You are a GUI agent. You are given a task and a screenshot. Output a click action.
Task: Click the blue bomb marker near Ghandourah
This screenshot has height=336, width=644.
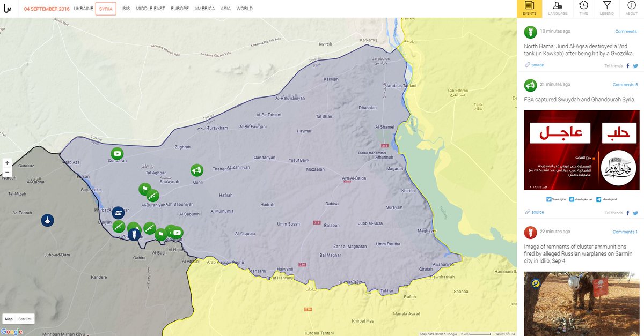pos(134,234)
